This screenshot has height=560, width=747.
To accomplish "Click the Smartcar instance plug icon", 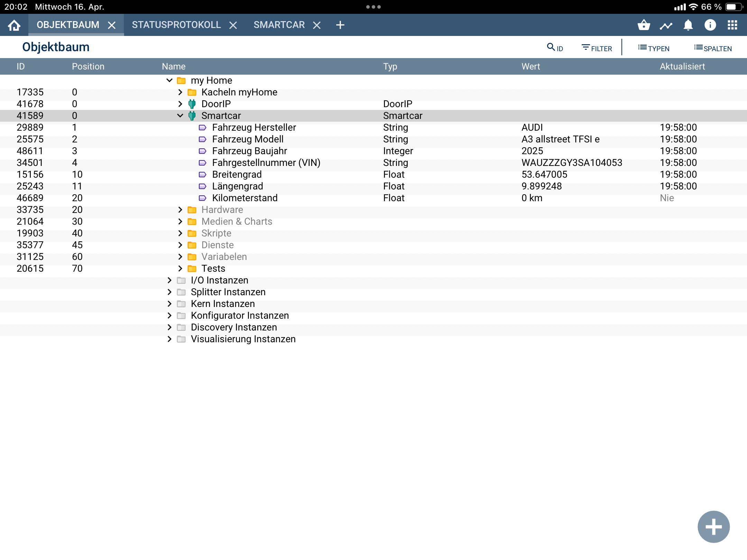I will pos(192,115).
